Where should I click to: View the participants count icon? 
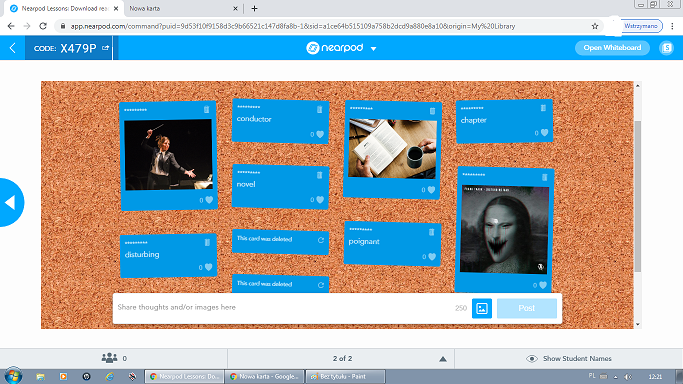click(x=109, y=358)
